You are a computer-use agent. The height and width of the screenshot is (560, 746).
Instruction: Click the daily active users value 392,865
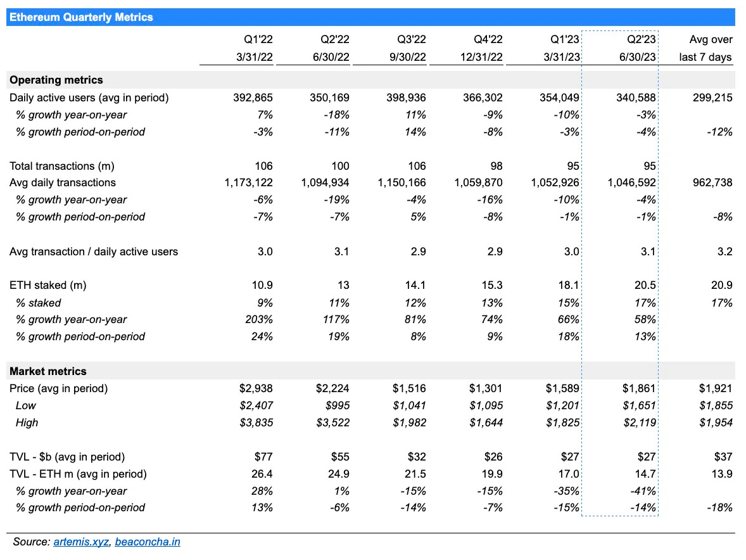pyautogui.click(x=253, y=98)
